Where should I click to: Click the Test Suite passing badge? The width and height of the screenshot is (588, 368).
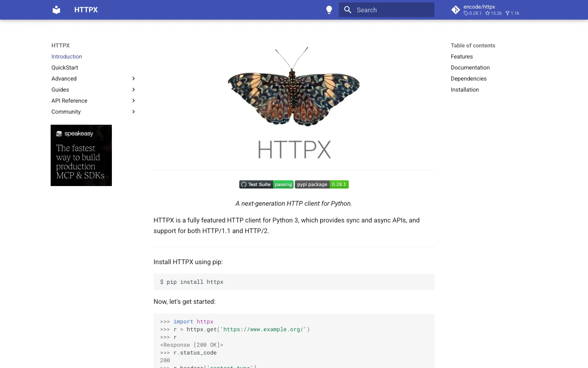[266, 184]
